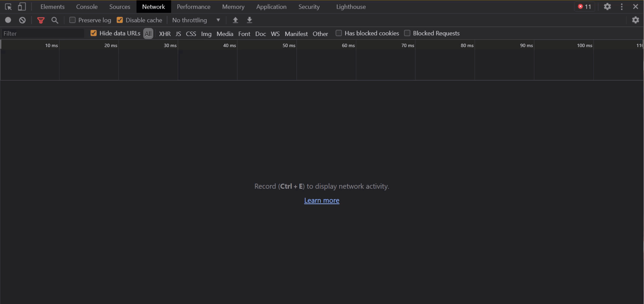This screenshot has width=644, height=304.
Task: Toggle the red filter funnel icon
Action: [x=41, y=20]
